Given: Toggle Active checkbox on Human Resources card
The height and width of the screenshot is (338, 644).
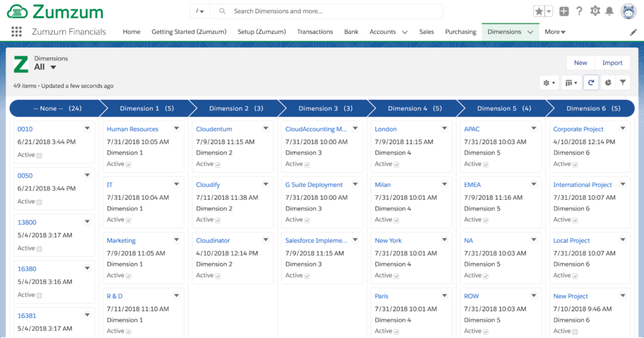Looking at the screenshot, I should pos(128,165).
